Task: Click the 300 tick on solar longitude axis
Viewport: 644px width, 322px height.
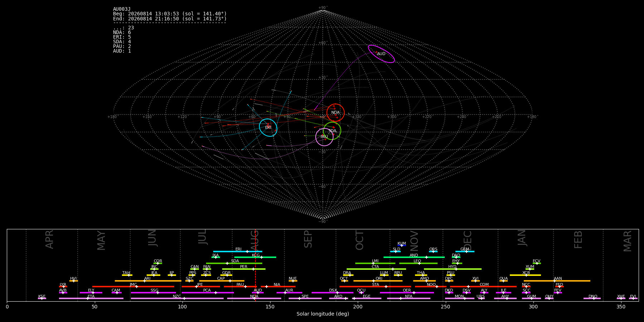Action: [x=533, y=307]
